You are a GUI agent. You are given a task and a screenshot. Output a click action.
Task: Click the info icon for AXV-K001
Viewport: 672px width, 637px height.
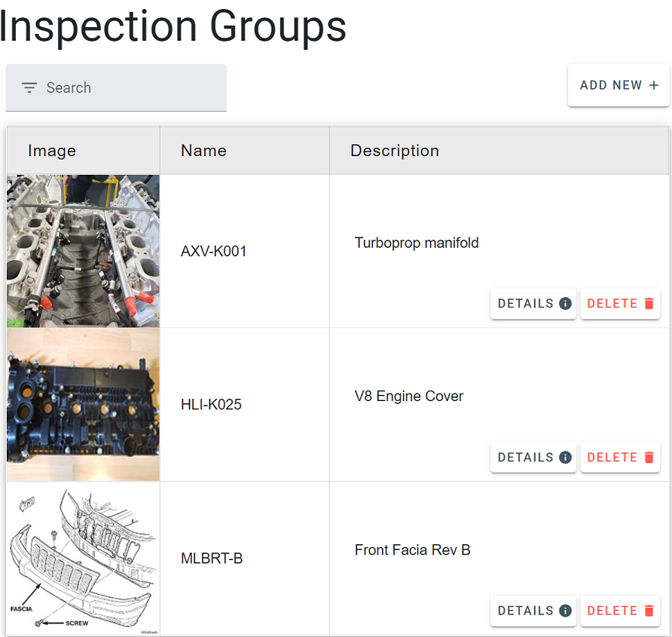coord(565,304)
